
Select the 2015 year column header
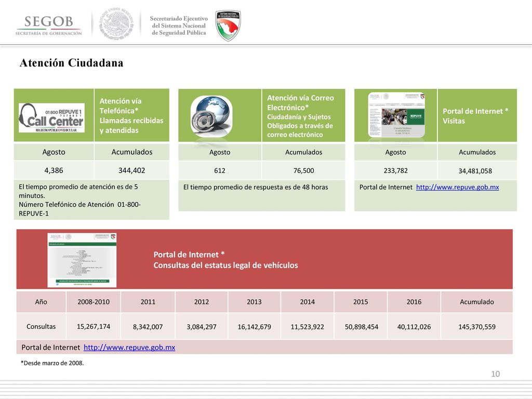361,302
